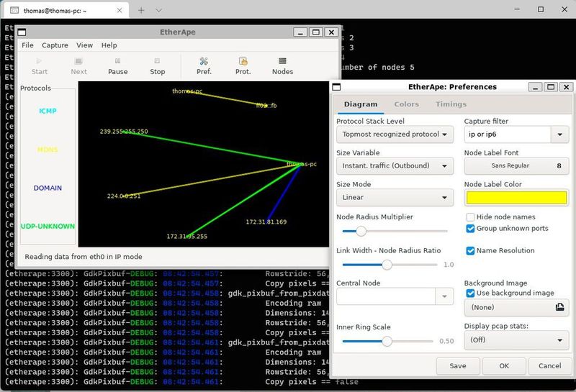Screen dimensions: 576x392
Task: Open Size Variable dropdown
Action: coord(395,166)
